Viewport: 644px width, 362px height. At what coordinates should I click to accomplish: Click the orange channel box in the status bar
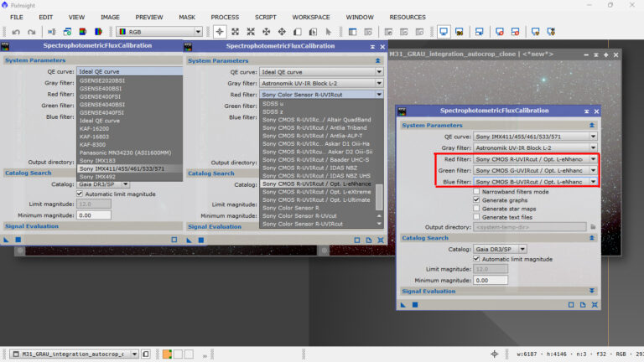(167, 354)
